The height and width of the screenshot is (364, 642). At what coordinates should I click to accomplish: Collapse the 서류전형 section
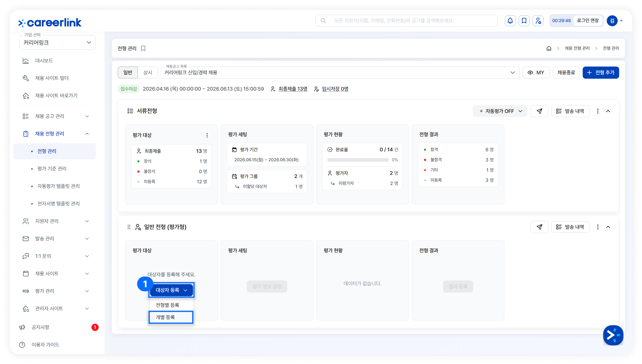[x=608, y=111]
